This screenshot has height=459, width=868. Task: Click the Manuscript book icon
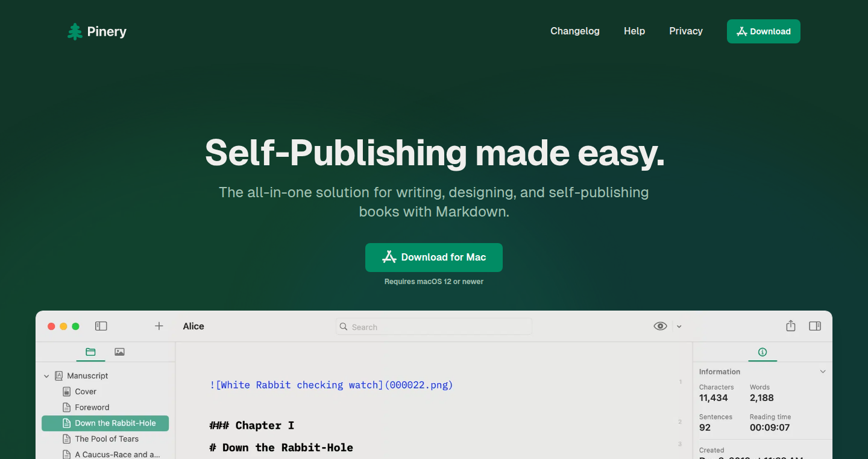[x=59, y=376]
